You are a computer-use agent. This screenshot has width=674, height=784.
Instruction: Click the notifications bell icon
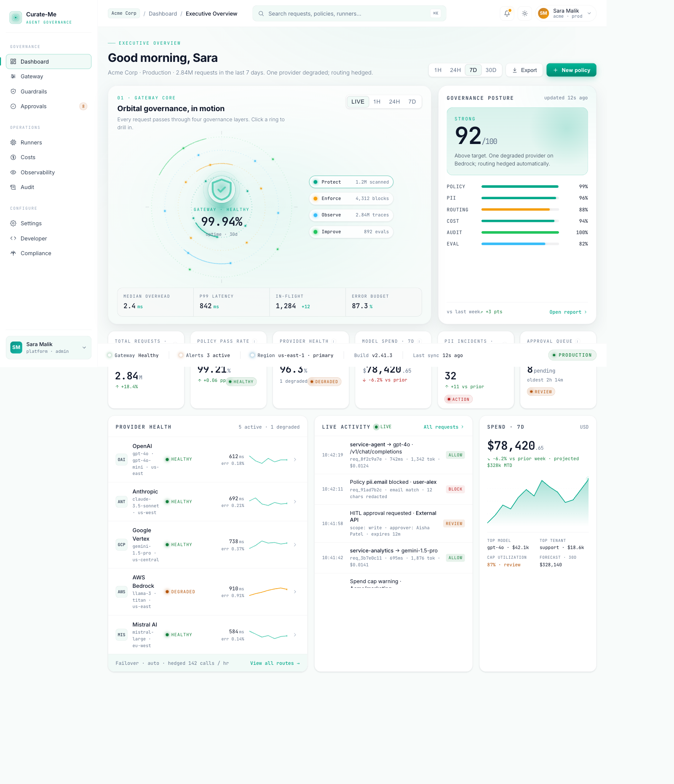click(507, 13)
